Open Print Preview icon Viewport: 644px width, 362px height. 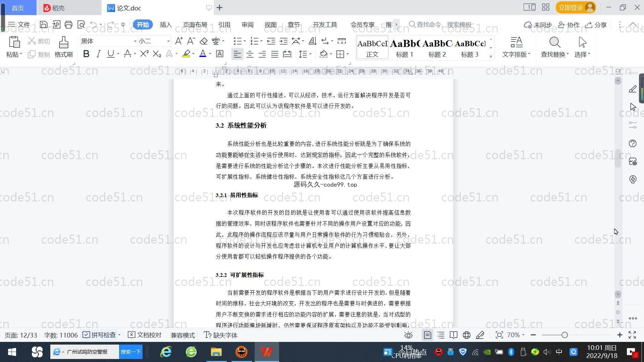tap(81, 24)
